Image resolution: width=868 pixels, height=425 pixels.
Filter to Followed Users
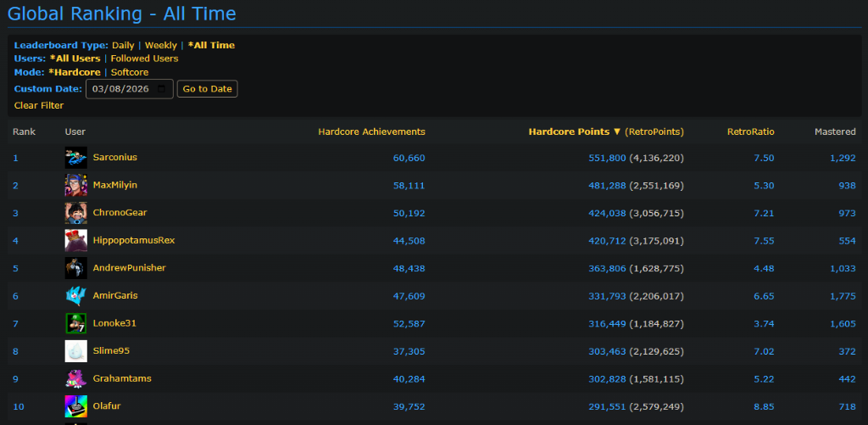pos(144,59)
